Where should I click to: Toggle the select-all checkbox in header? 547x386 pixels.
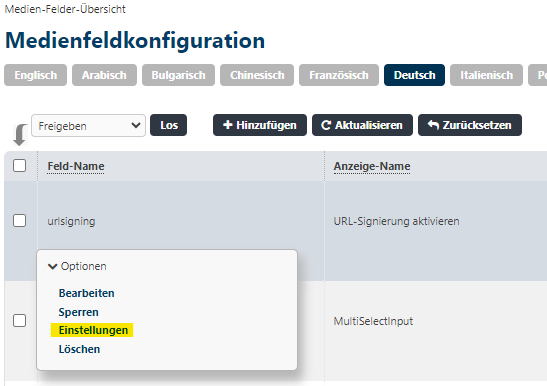(x=20, y=165)
